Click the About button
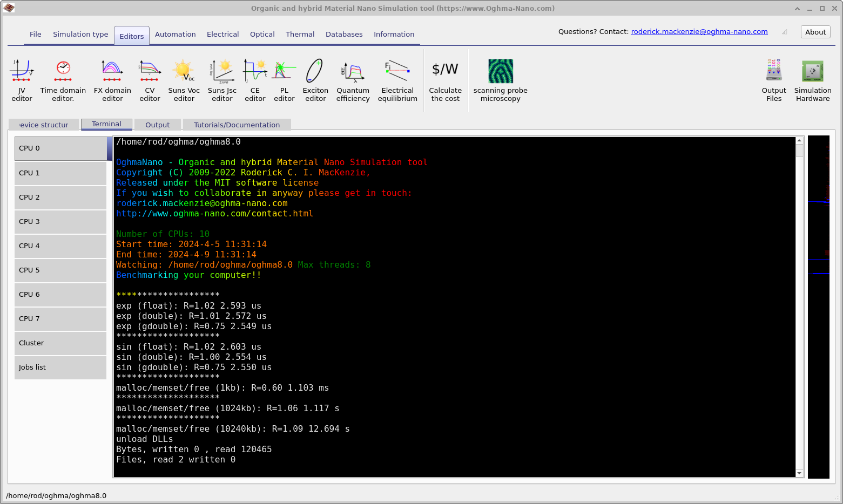Viewport: 843px width, 504px height. [815, 32]
